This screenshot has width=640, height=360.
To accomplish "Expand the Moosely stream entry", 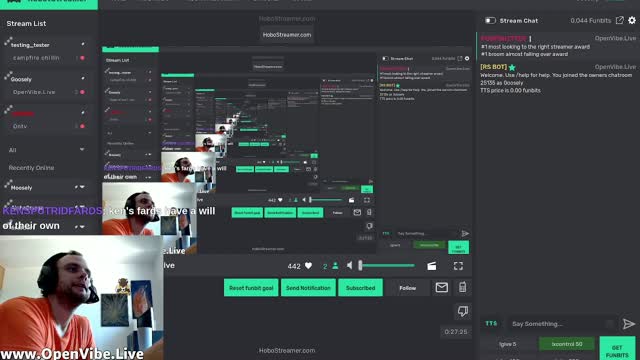I will tap(82, 187).
